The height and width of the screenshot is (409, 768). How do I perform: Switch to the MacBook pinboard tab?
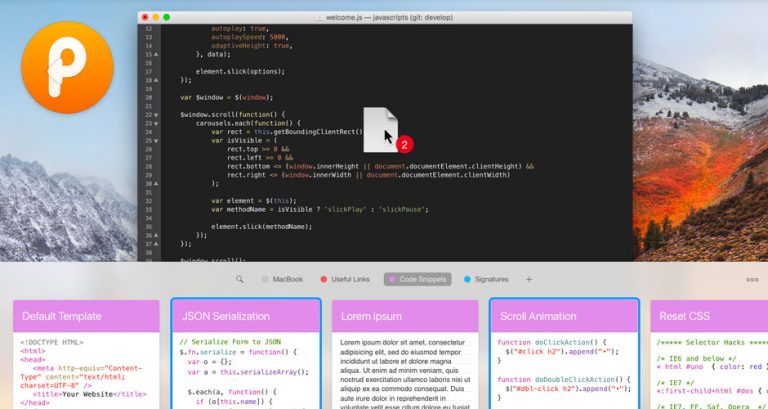284,280
